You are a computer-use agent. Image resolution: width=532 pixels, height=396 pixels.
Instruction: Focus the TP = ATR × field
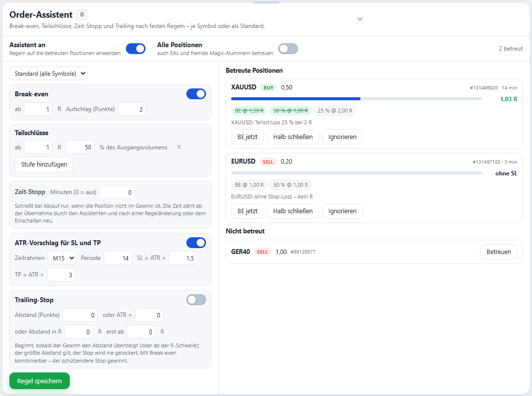61,275
